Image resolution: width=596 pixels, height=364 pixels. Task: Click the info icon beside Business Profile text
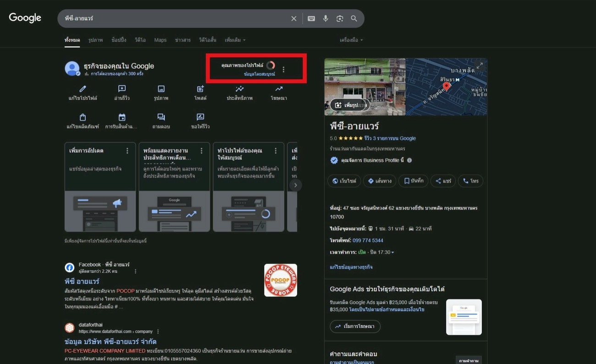coord(409,160)
